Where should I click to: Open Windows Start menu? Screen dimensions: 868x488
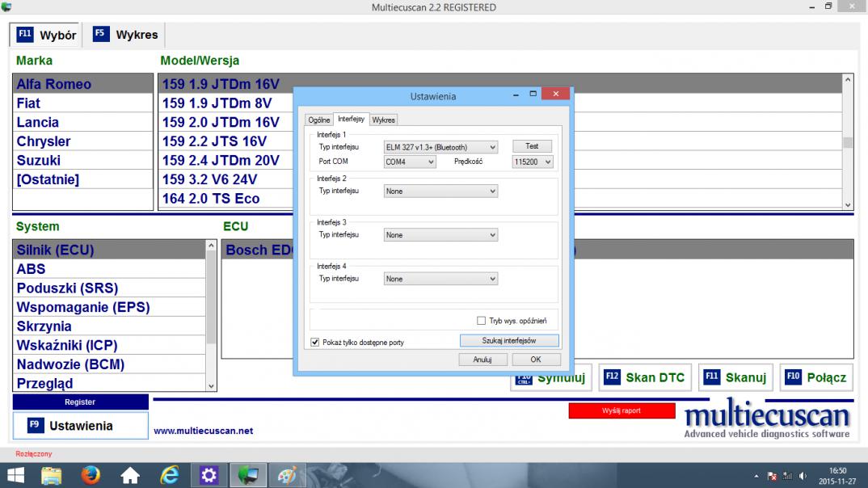(15, 475)
